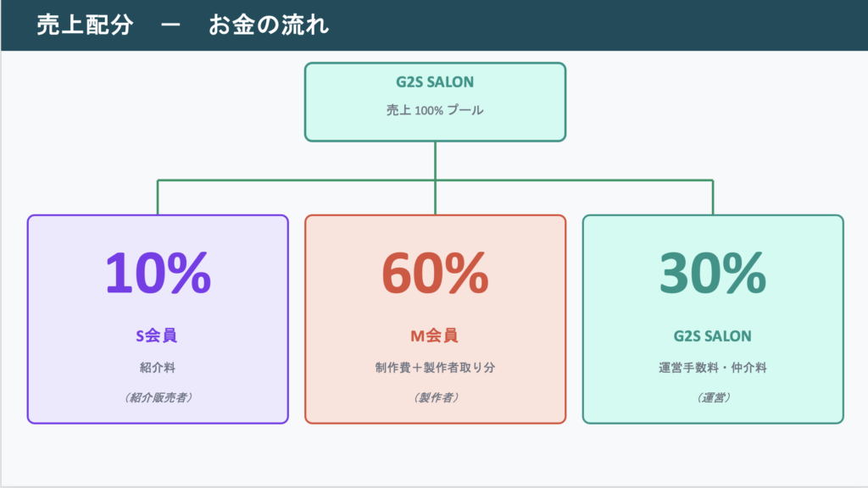Select the horizontal green connector line
The image size is (868, 488).
(x=297, y=180)
